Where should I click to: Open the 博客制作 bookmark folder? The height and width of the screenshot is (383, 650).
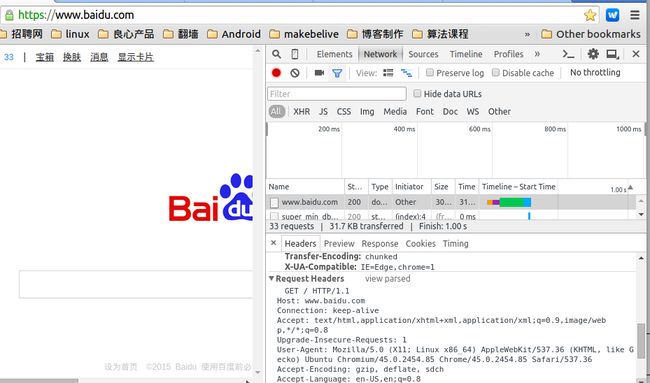(375, 34)
